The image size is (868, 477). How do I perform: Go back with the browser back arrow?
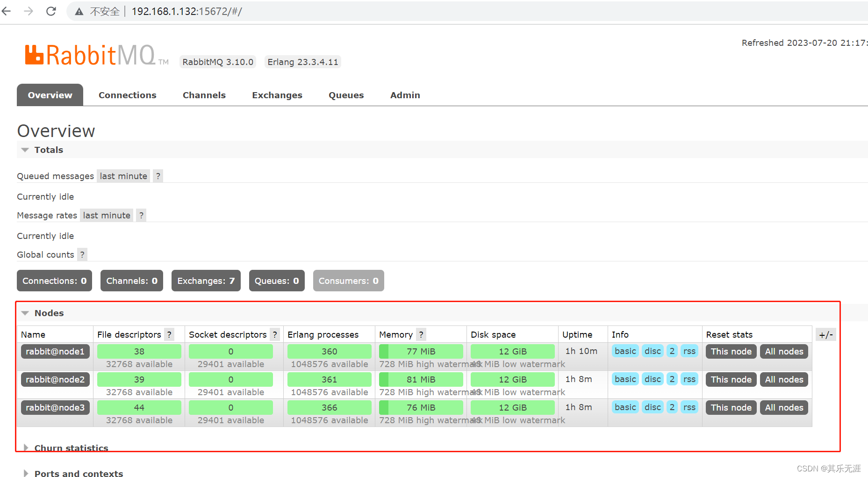(x=7, y=11)
